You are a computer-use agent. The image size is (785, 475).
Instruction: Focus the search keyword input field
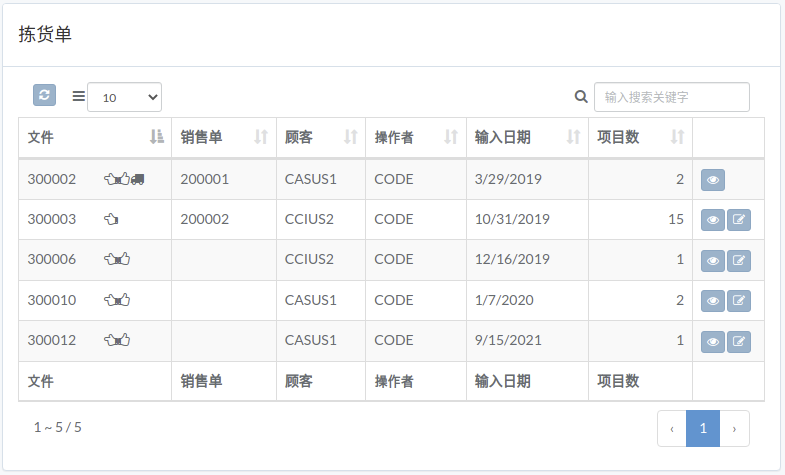click(671, 97)
